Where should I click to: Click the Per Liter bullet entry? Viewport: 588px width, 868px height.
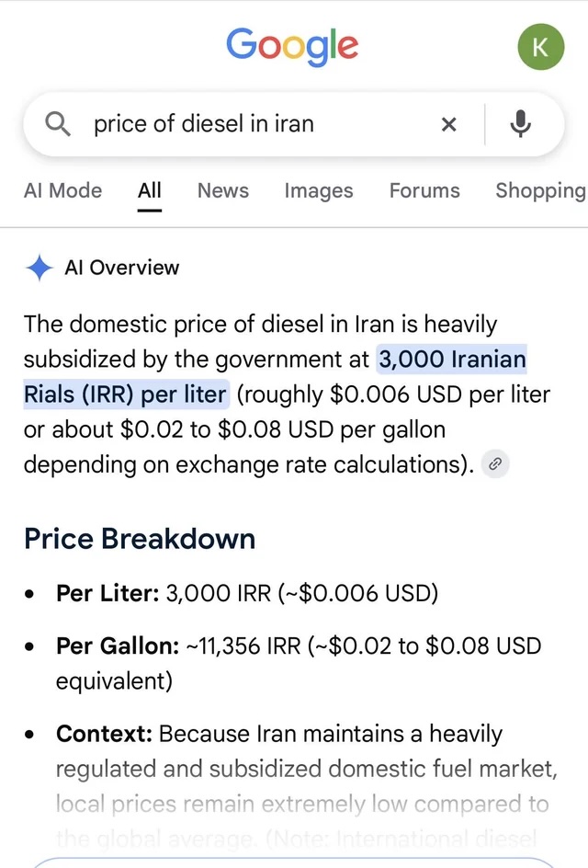pyautogui.click(x=247, y=593)
